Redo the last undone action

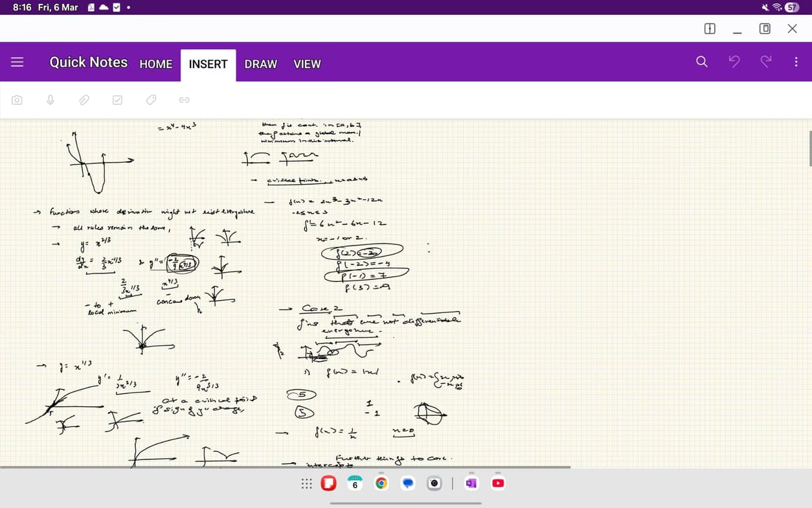(x=765, y=62)
